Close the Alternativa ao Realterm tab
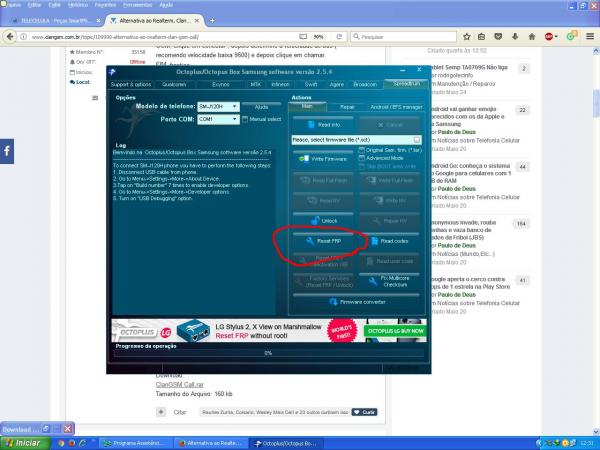The height and width of the screenshot is (450, 600). 197,21
